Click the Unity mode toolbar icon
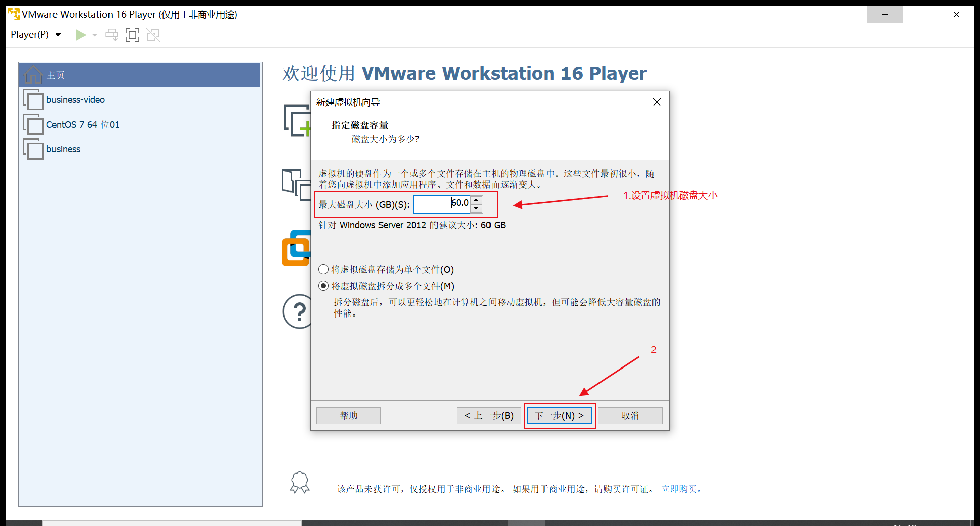This screenshot has height=526, width=980. [x=153, y=35]
